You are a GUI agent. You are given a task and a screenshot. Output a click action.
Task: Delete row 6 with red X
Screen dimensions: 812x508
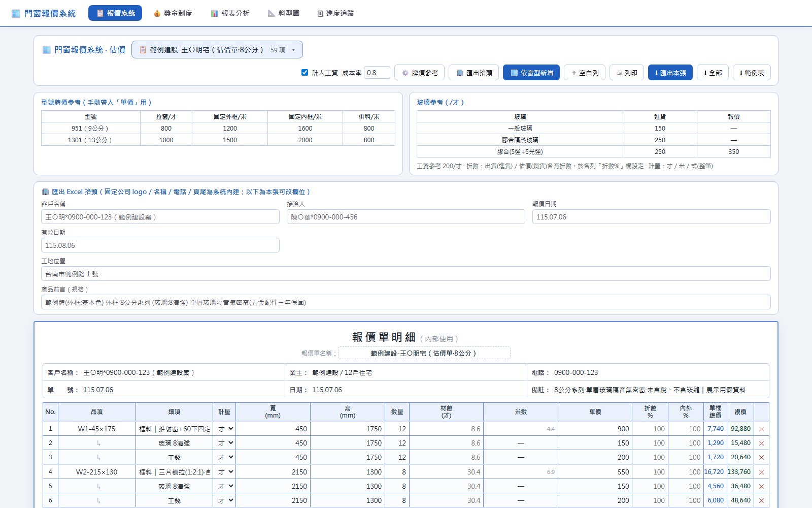pyautogui.click(x=761, y=500)
